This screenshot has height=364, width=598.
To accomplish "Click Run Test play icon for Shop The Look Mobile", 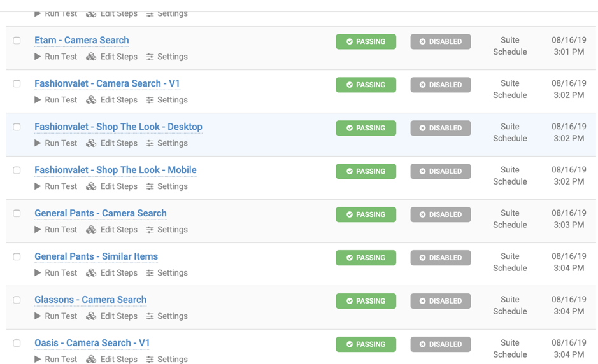I will [x=38, y=186].
